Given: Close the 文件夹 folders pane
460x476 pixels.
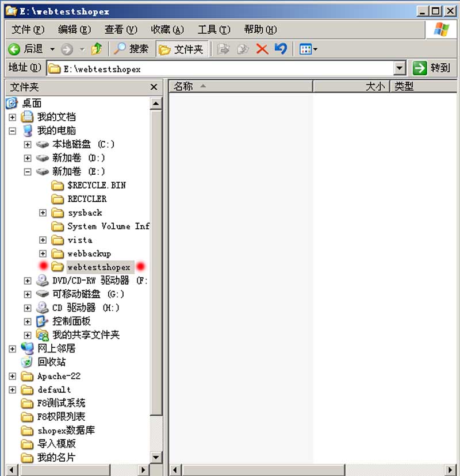Looking at the screenshot, I should (154, 87).
